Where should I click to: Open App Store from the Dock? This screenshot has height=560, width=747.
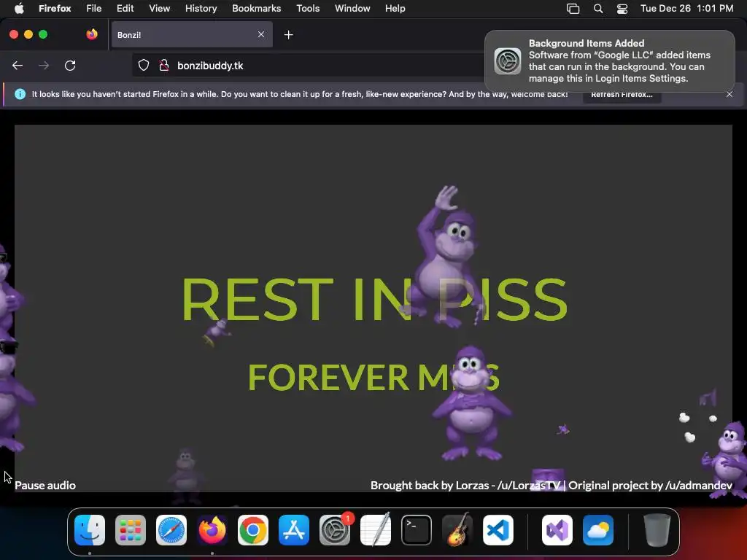click(x=294, y=530)
